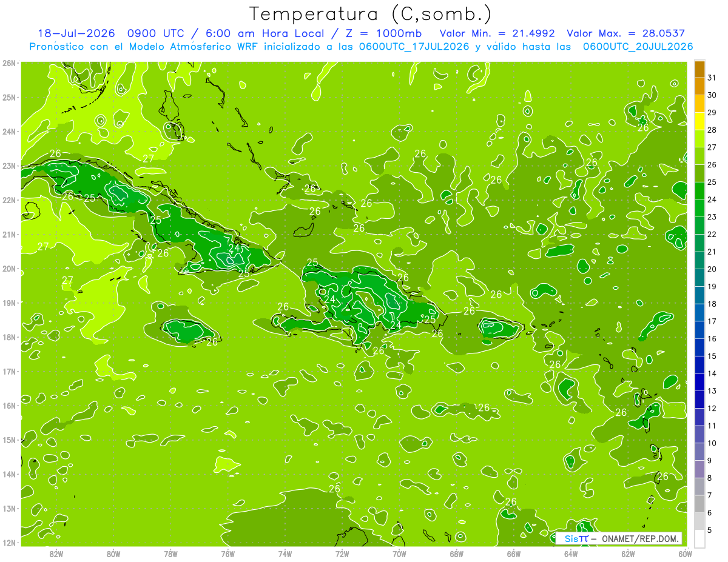Screen dimensions: 728x562
Task: Click the 'Temperatura (C,somb.)' map title
Action: click(370, 14)
